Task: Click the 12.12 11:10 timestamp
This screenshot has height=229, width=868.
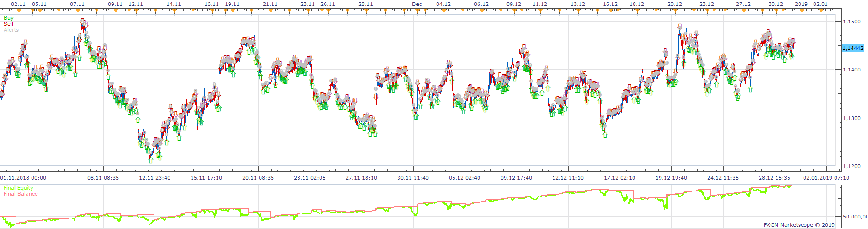Action: [x=568, y=178]
